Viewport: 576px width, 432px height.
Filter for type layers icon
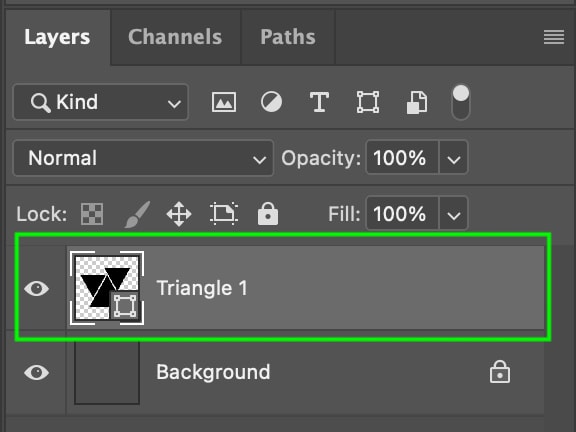click(x=319, y=102)
